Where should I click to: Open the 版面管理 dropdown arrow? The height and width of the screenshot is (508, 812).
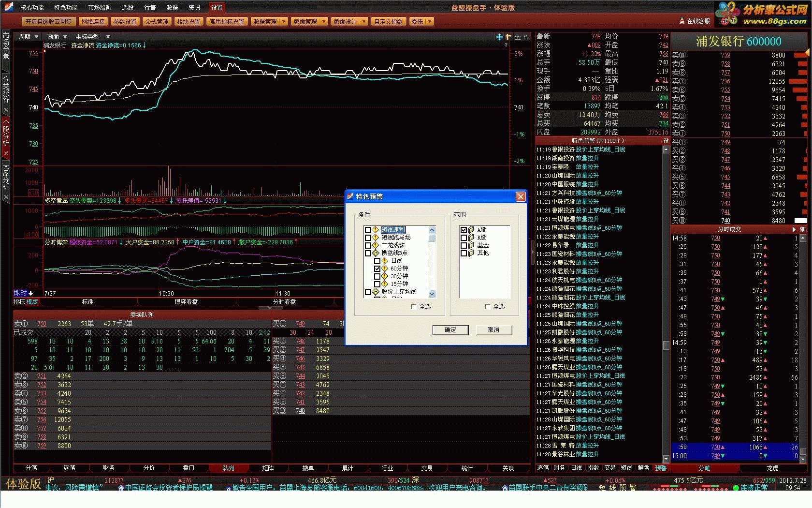[x=323, y=21]
